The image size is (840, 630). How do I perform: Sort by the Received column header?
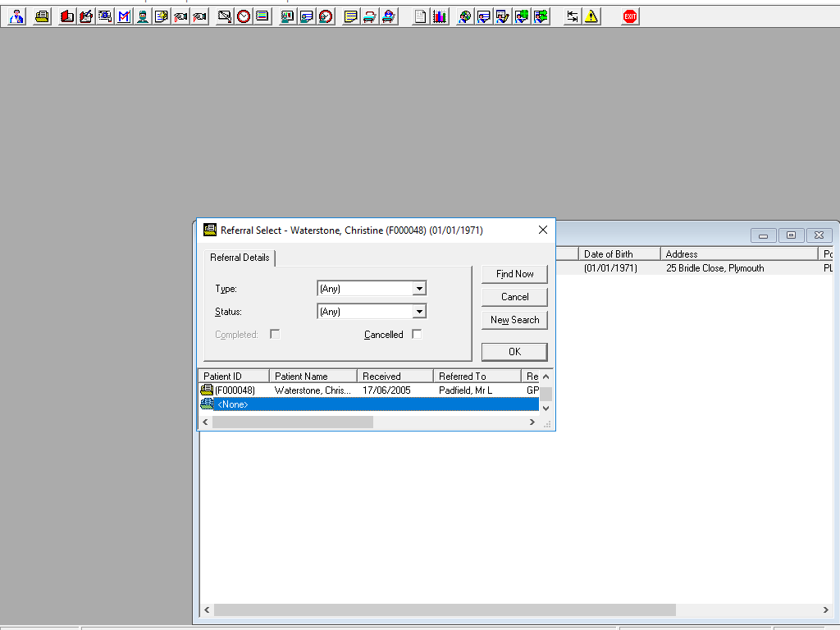[395, 376]
